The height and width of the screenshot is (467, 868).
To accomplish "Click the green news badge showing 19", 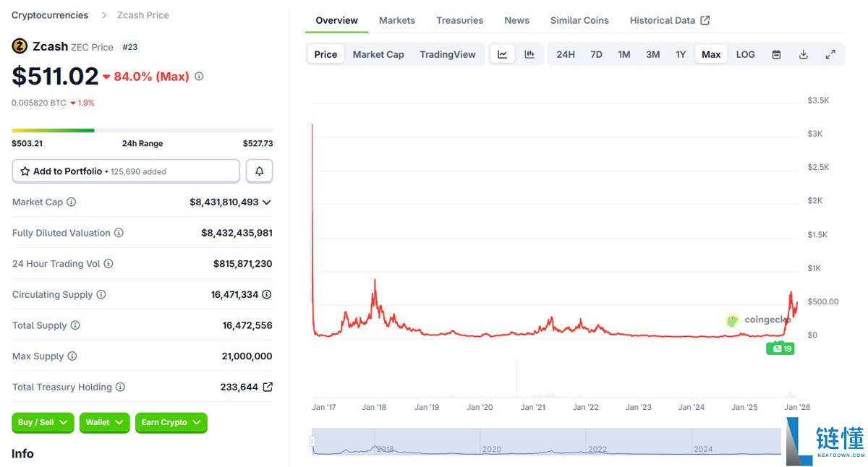I will (x=780, y=348).
